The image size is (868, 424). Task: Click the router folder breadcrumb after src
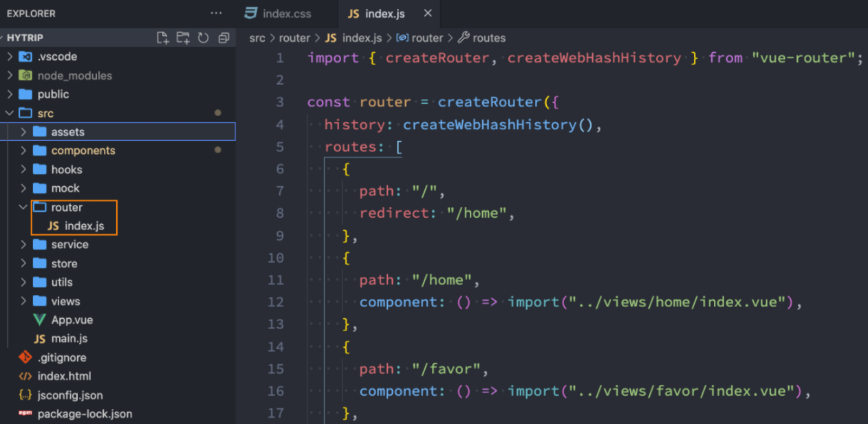294,38
